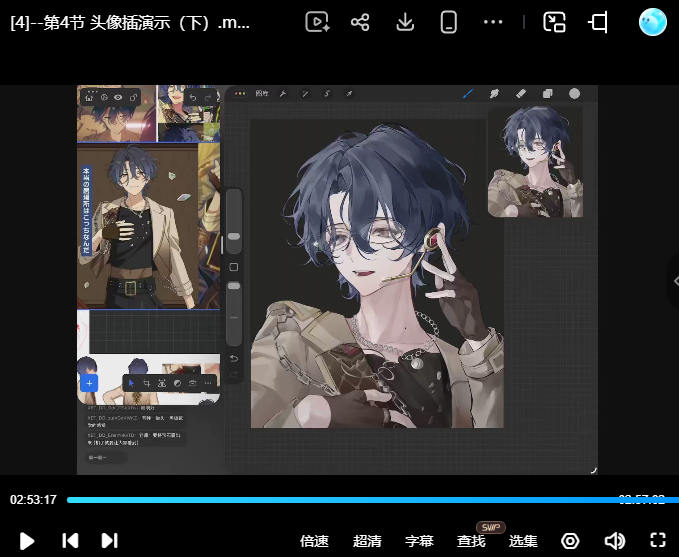Change video quality via 超清
679x557 pixels.
point(367,541)
